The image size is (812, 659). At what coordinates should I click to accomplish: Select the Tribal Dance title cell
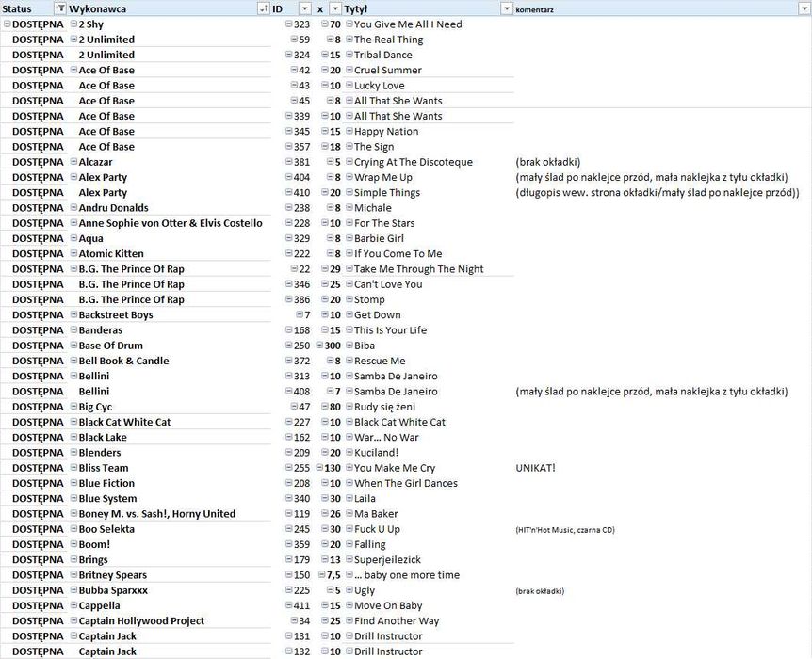[x=383, y=55]
